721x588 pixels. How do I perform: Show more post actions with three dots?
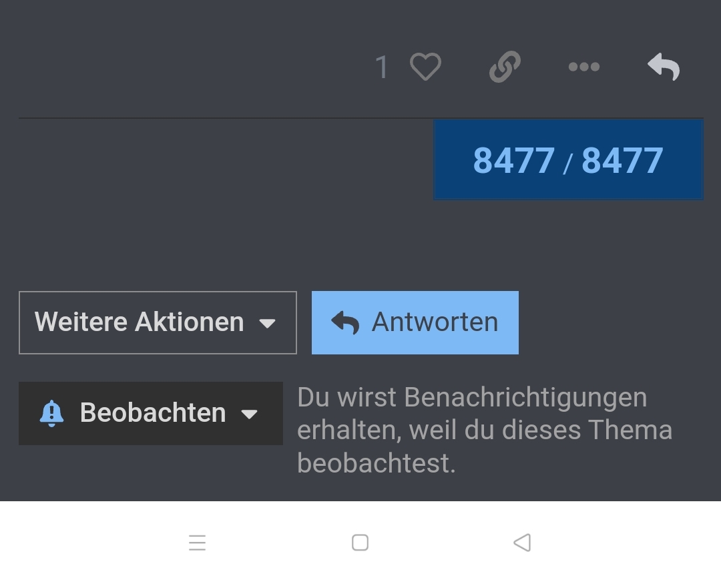click(584, 67)
